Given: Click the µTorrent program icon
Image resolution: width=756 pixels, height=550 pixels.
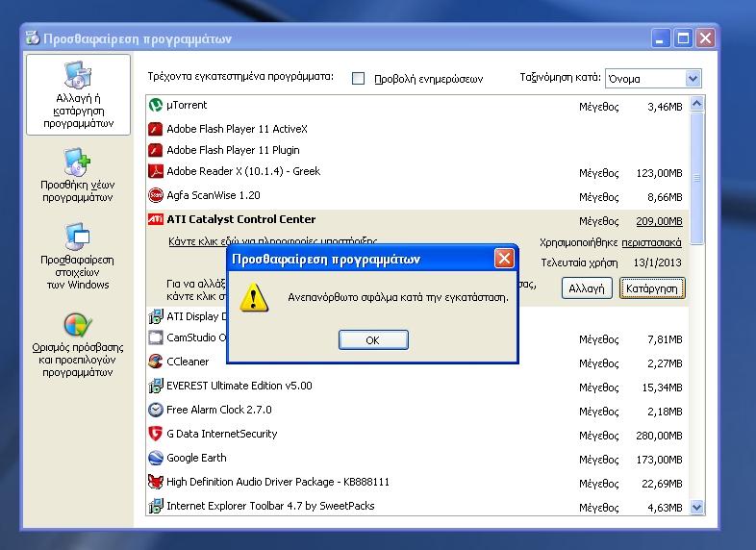Looking at the screenshot, I should click(155, 105).
